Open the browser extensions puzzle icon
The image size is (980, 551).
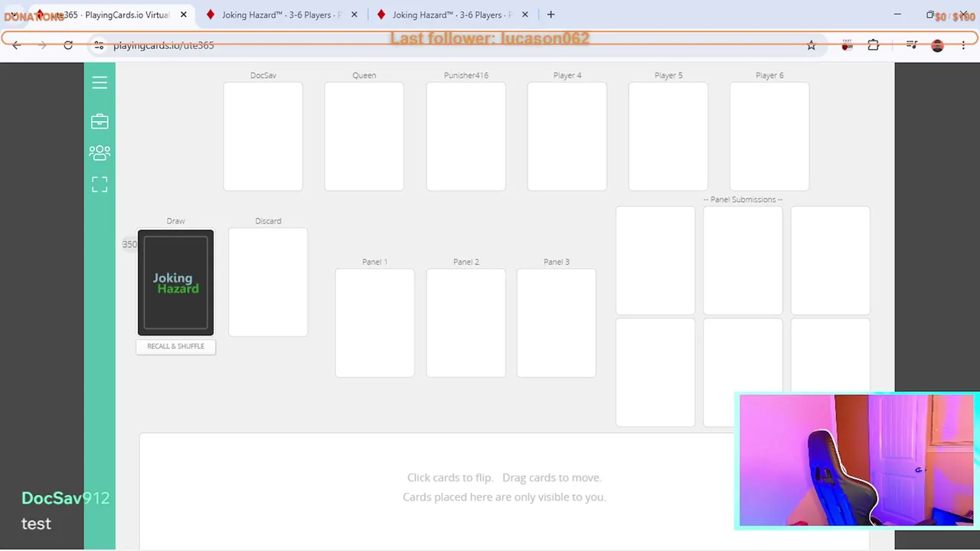(x=874, y=45)
